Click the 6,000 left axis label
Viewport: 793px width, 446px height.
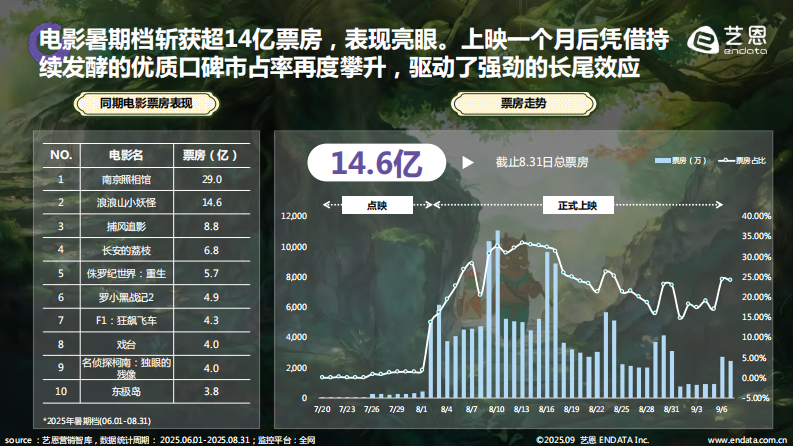296,307
